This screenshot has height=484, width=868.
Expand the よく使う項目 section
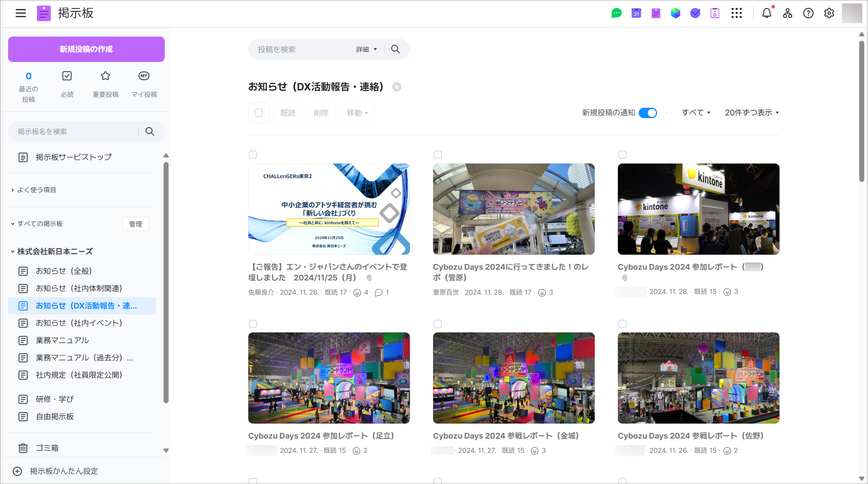click(37, 190)
